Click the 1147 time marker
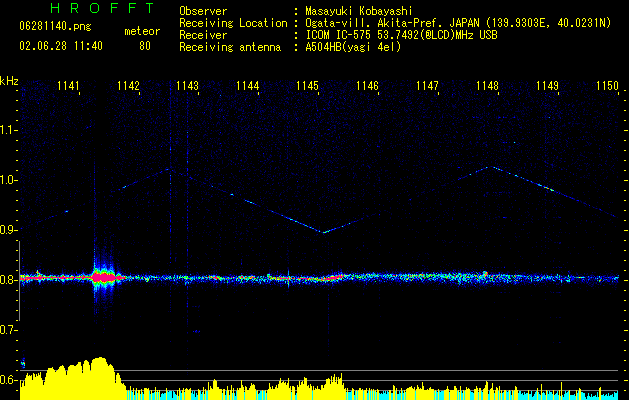This screenshot has height=400, width=629. [x=427, y=85]
